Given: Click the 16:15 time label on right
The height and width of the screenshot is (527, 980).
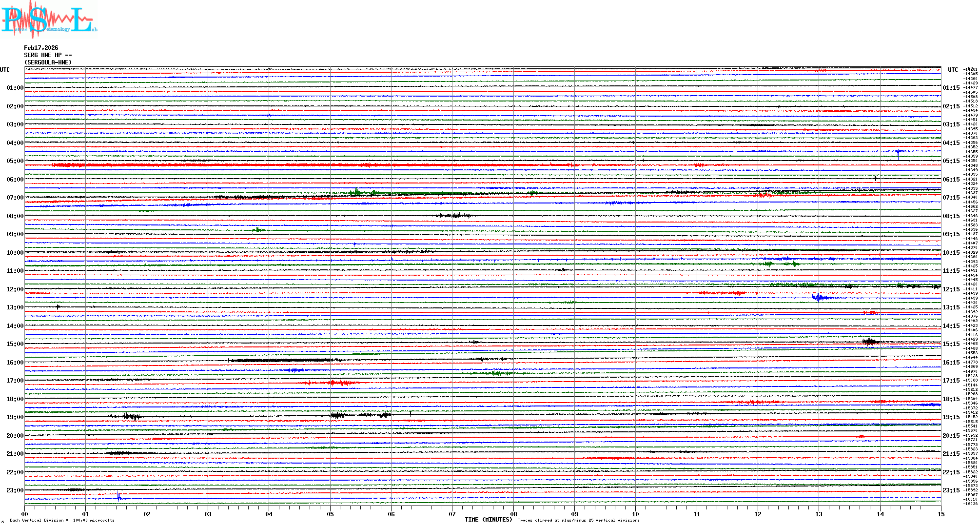Looking at the screenshot, I should pyautogui.click(x=951, y=363).
